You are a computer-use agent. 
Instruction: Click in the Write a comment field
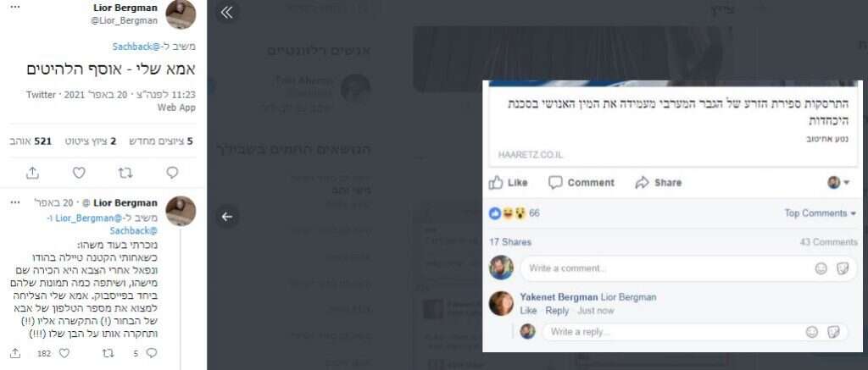pos(666,268)
